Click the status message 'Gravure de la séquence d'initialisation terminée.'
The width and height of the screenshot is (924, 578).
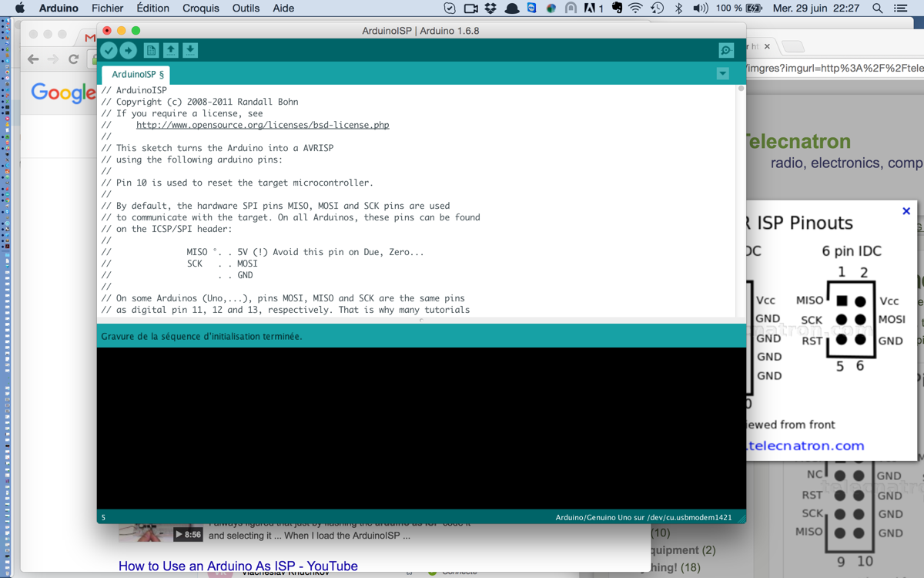[202, 337]
